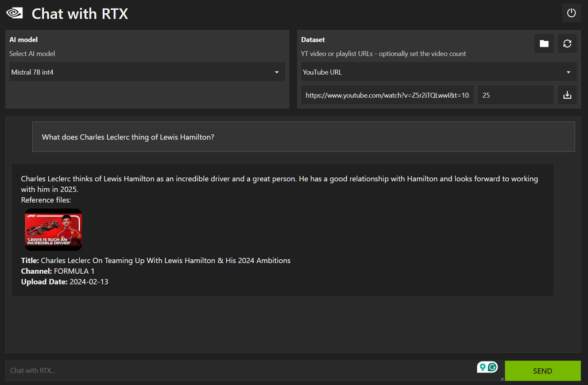Click the NVIDIA Chat with RTX logo
This screenshot has height=385, width=588.
coord(14,12)
